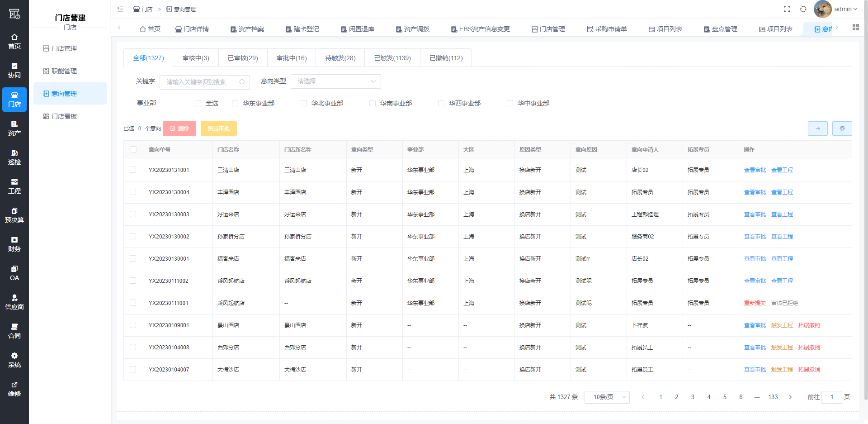Image resolution: width=868 pixels, height=424 pixels.
Task: Click the 关键字 search input field
Action: (199, 82)
